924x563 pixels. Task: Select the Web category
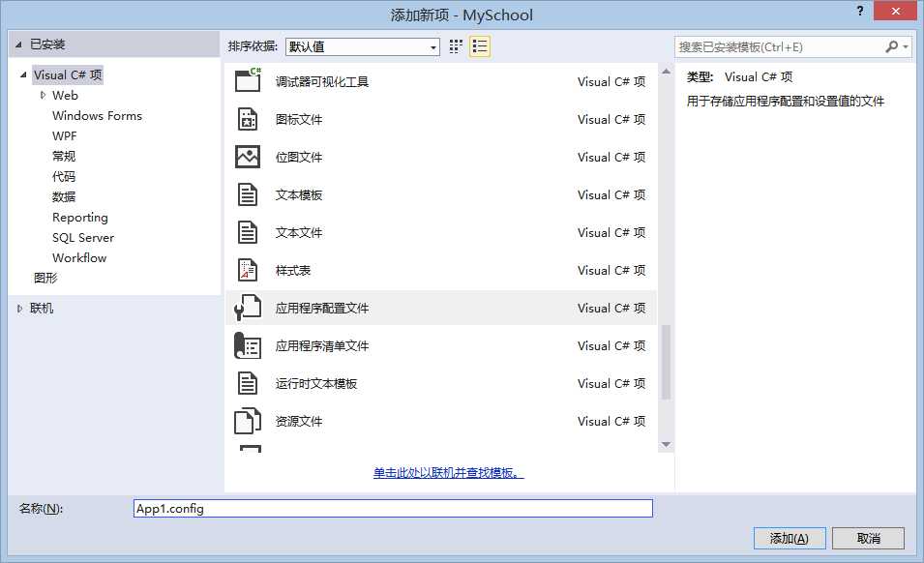click(65, 96)
